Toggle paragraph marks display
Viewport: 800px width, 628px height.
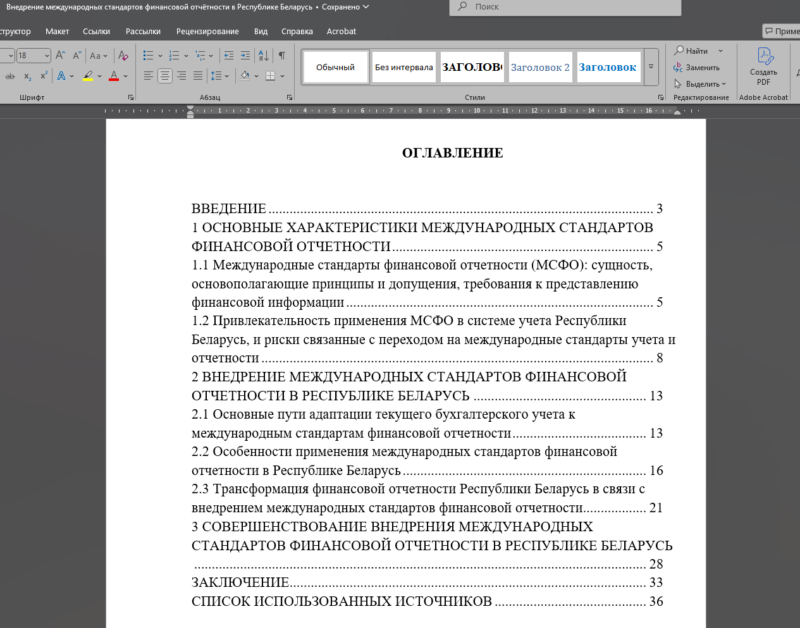coord(282,55)
